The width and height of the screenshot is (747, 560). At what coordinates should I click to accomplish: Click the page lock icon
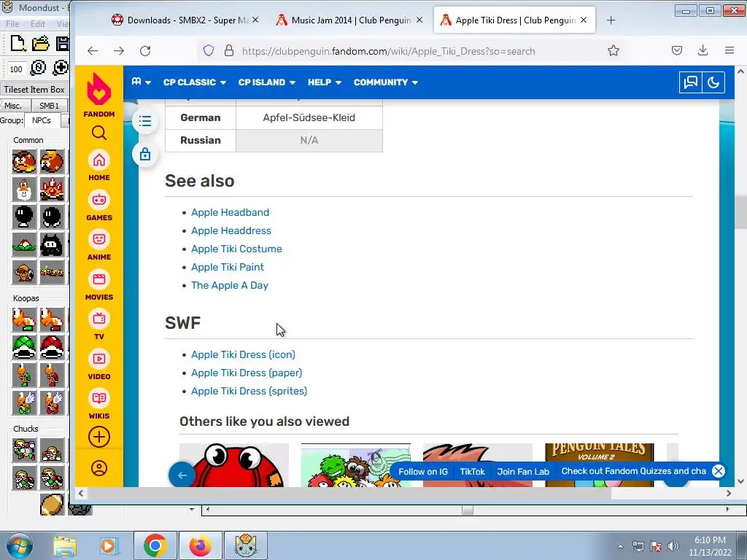(x=145, y=154)
